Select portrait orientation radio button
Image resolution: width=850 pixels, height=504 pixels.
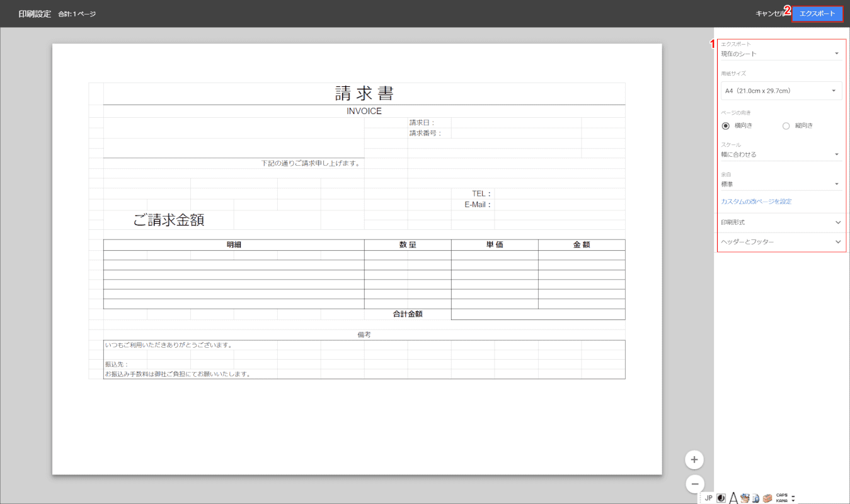[786, 125]
